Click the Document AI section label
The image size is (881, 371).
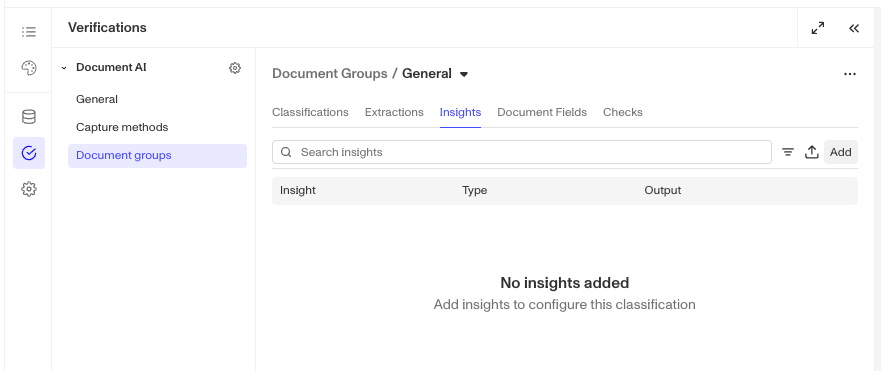[111, 67]
